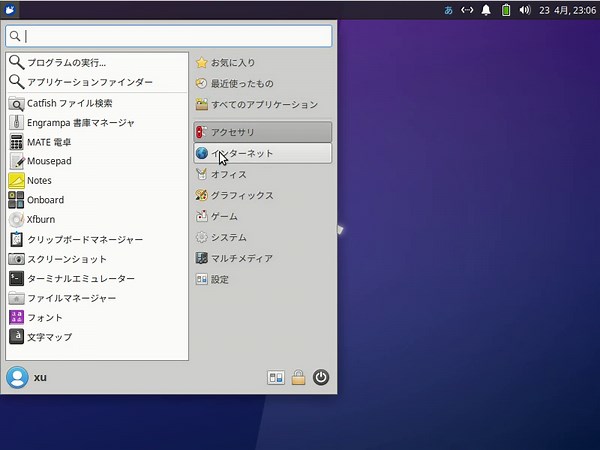Switch to インターネット category

262,153
